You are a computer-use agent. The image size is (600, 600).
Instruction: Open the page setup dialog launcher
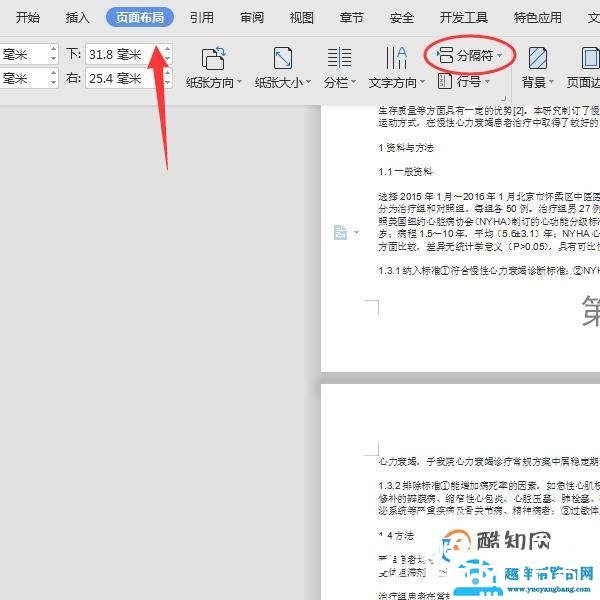504,98
